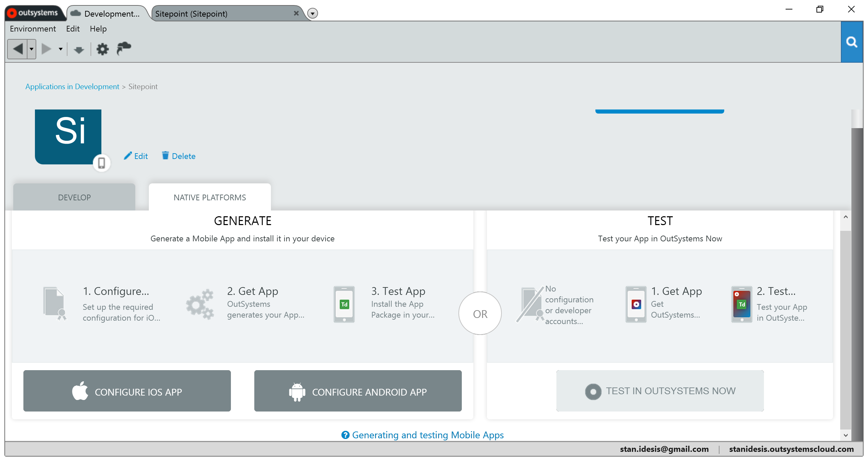Click the mobile phone badge icon
Screen dimensions: 868x461
101,163
